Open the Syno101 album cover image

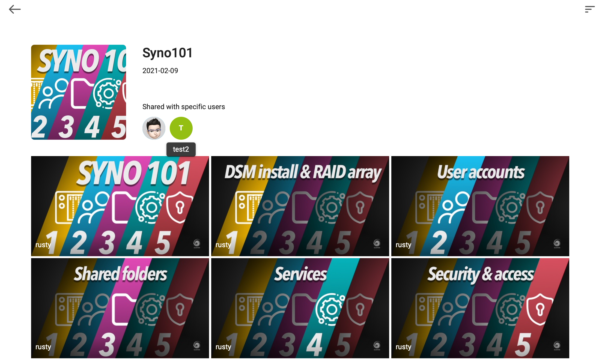point(79,92)
